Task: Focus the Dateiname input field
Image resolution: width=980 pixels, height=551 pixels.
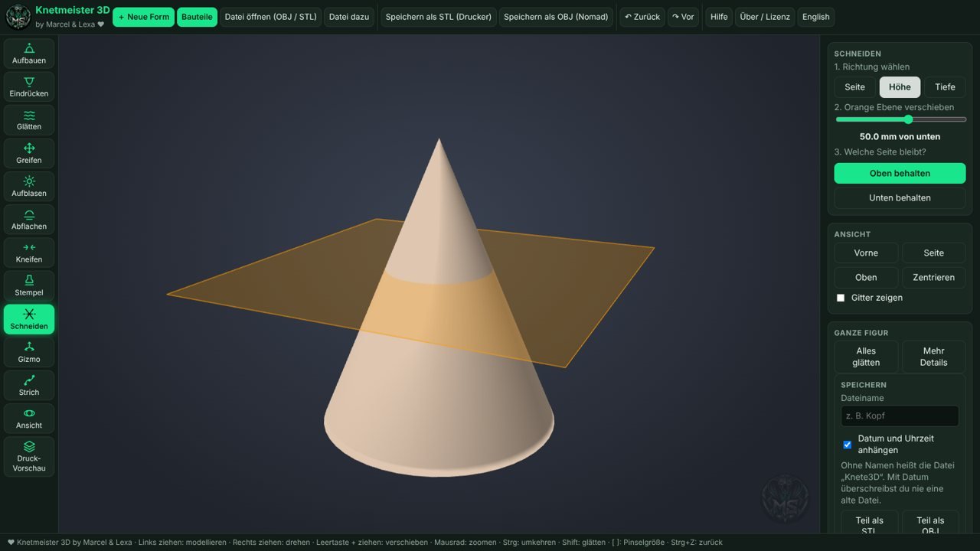Action: tap(900, 416)
